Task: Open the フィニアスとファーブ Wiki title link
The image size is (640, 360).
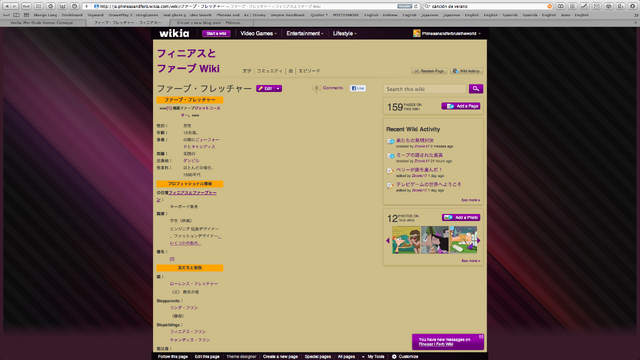Action: coord(188,61)
